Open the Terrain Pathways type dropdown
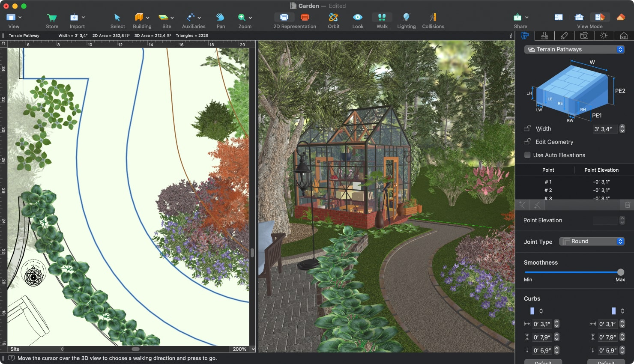Viewport: 634px width, 364px height. tap(574, 49)
